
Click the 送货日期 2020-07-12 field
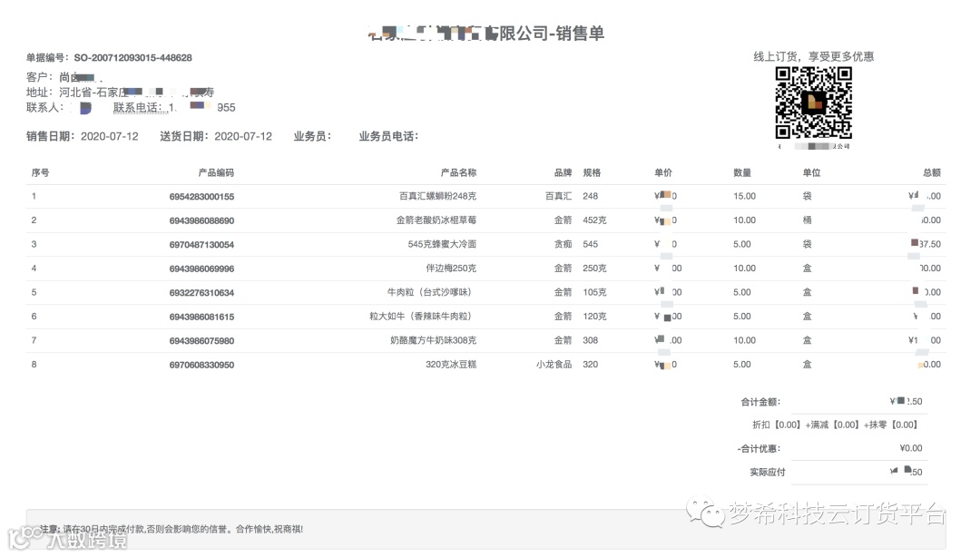216,136
